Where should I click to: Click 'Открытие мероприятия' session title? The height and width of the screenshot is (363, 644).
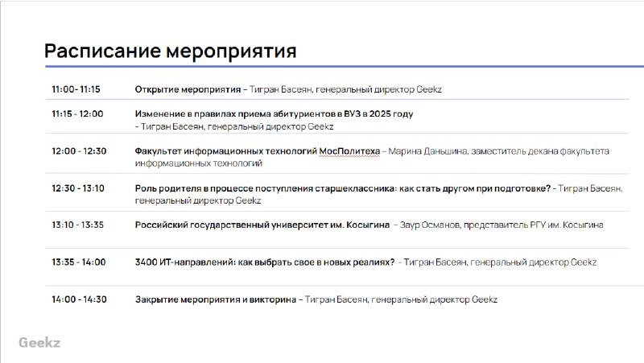coord(188,89)
